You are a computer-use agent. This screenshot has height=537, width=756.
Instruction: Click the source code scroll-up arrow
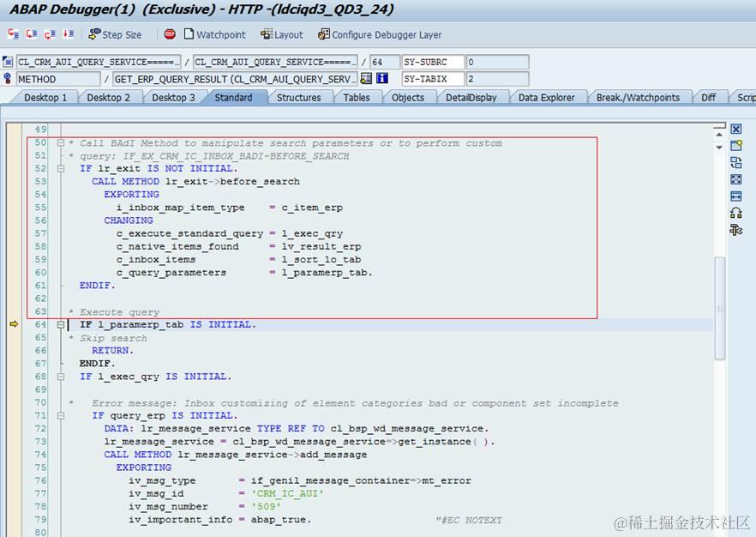pos(719,135)
